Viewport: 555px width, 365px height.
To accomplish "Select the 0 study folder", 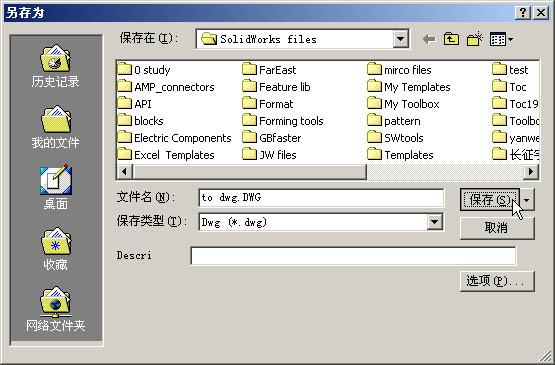I will click(x=144, y=70).
